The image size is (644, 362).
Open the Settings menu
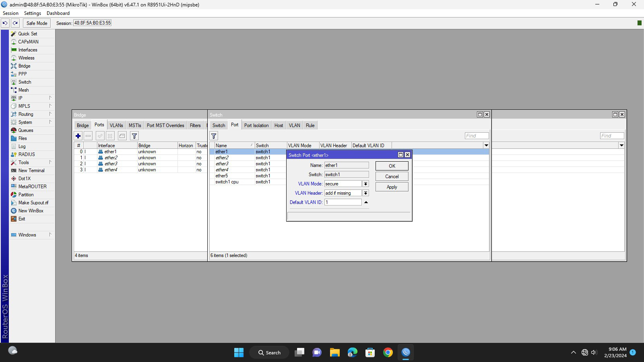[x=33, y=13]
